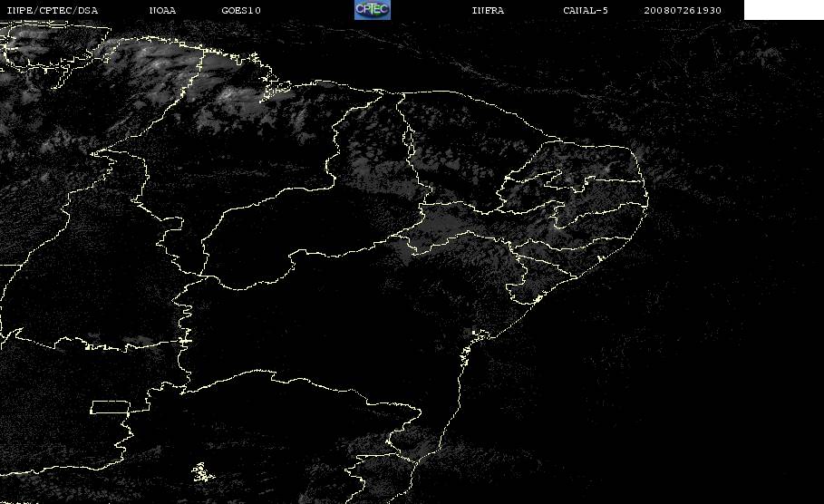Click the small river-mouth islands on north coast

pos(274,88)
